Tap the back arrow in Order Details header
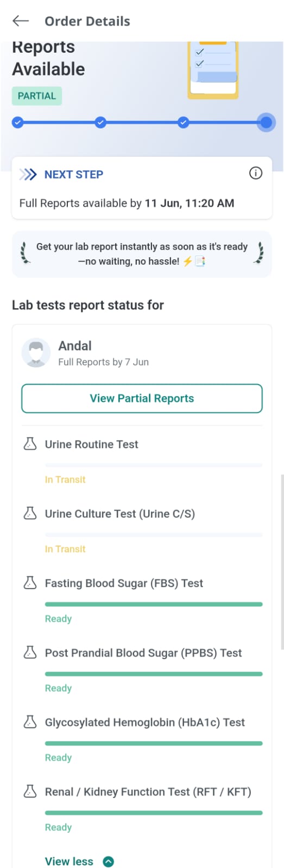The image size is (284, 868). click(20, 21)
